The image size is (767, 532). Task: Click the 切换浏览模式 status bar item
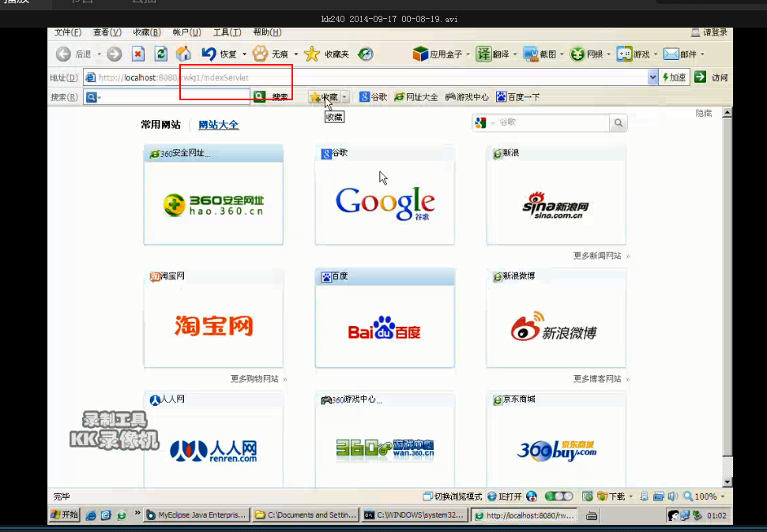453,496
